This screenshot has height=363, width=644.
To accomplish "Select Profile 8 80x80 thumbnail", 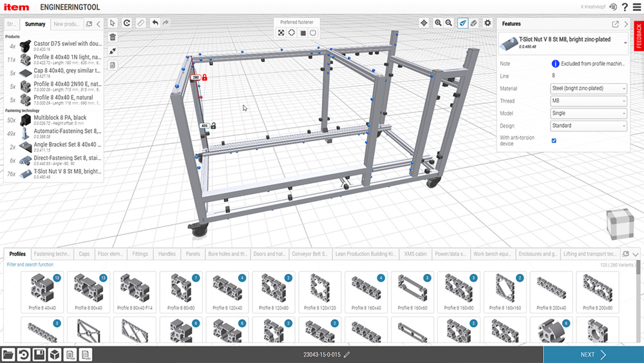I will coord(181,292).
